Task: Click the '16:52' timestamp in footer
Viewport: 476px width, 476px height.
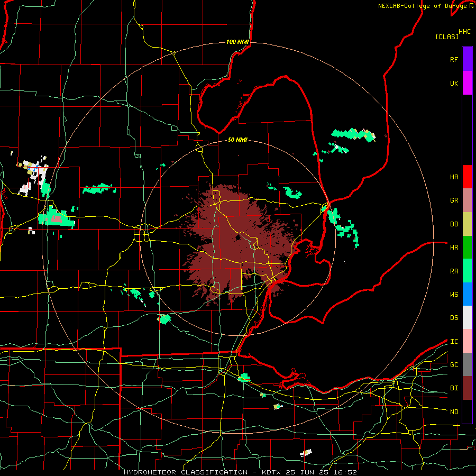Action: [344, 472]
